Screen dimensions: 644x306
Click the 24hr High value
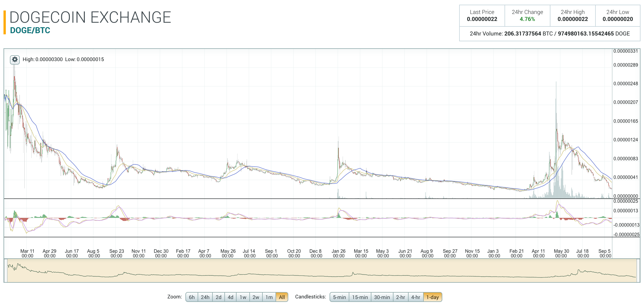point(573,19)
